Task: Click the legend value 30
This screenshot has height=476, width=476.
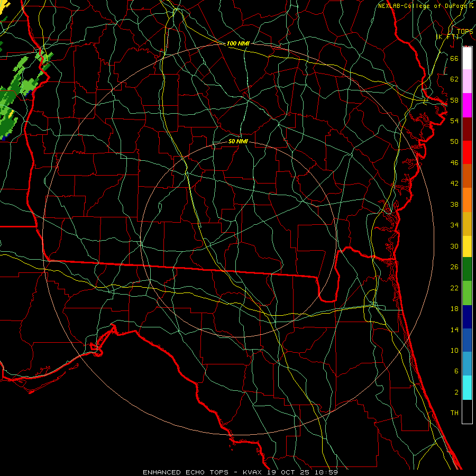Action: pos(454,246)
